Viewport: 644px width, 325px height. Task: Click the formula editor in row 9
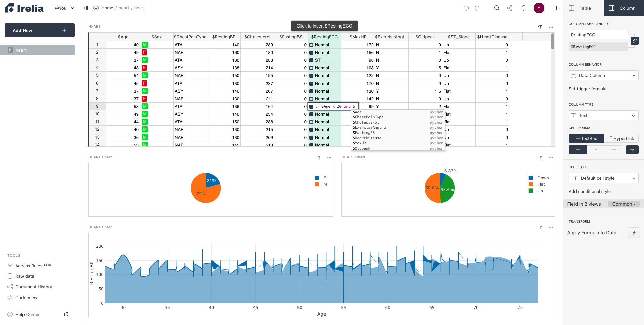pos(333,106)
